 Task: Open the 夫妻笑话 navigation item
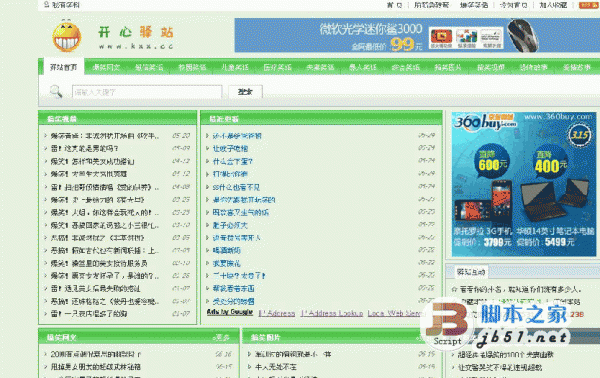(x=320, y=67)
